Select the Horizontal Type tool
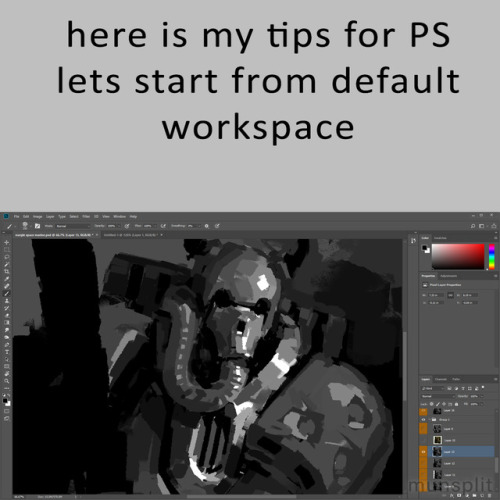This screenshot has height=500, width=500. pyautogui.click(x=6, y=351)
